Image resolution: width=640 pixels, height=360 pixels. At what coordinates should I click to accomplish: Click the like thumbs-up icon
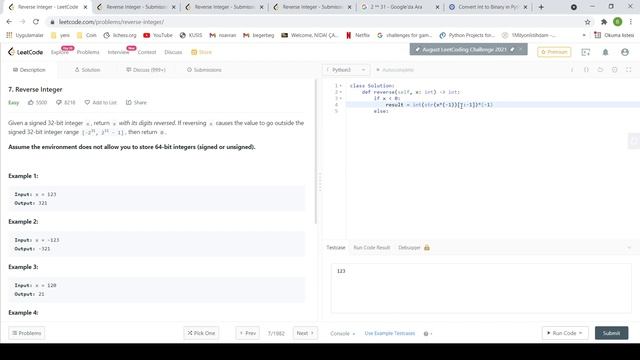point(31,102)
